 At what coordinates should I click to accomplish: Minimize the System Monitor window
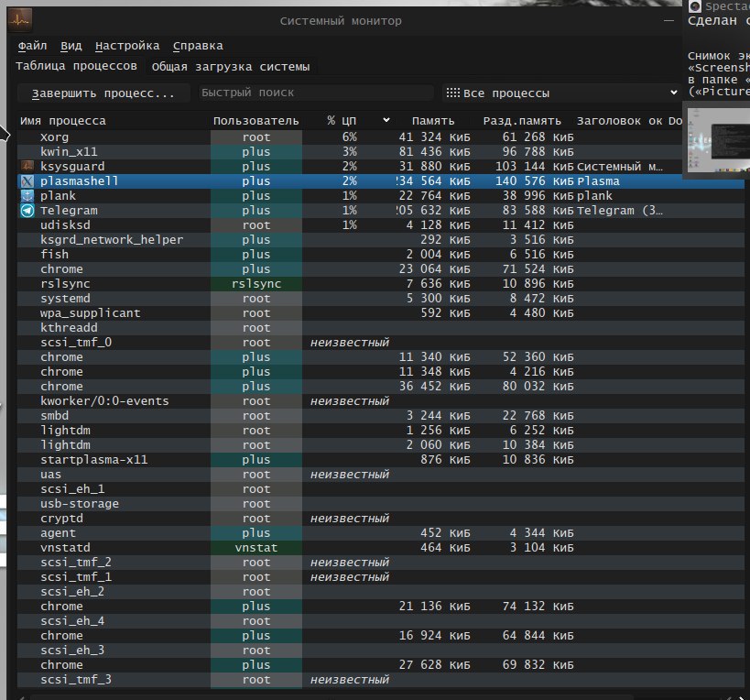pyautogui.click(x=668, y=20)
